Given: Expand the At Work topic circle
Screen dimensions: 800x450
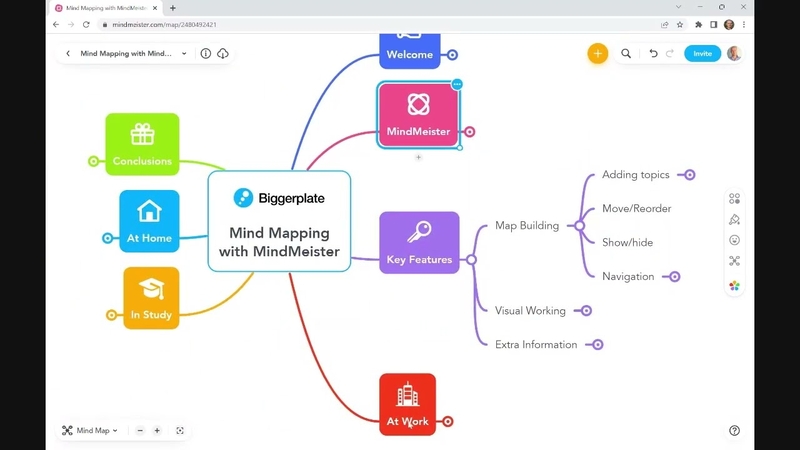Looking at the screenshot, I should click(447, 421).
